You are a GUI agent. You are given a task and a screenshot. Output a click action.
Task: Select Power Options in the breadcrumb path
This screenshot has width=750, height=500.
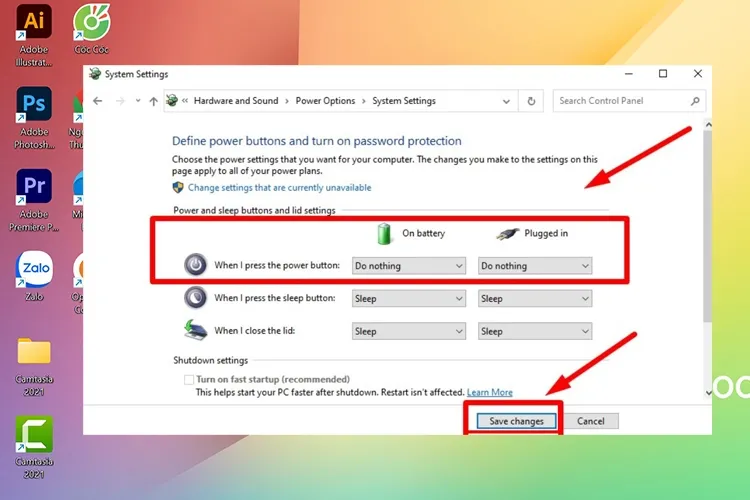[x=325, y=101]
